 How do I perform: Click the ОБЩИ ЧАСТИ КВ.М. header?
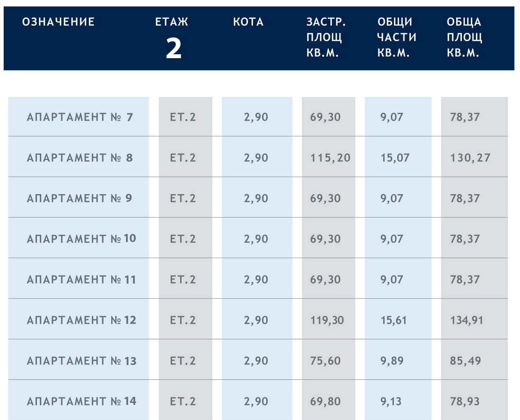396,37
